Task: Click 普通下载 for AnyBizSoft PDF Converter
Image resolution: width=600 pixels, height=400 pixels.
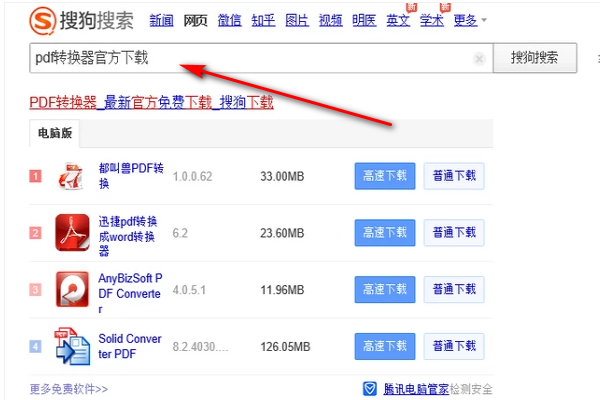Action: [454, 289]
